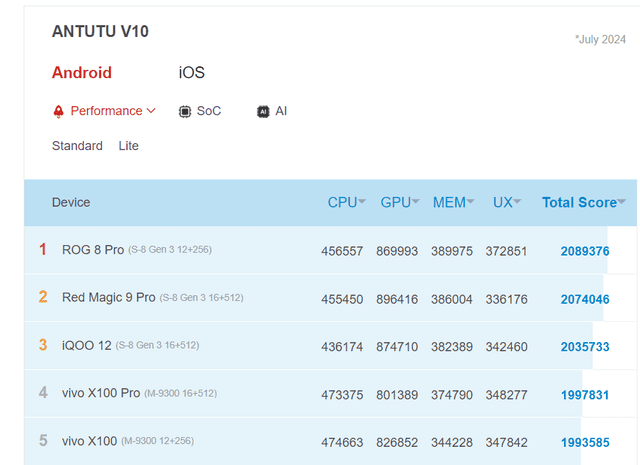The height and width of the screenshot is (465, 640).
Task: Switch to the iOS tab
Action: (191, 73)
